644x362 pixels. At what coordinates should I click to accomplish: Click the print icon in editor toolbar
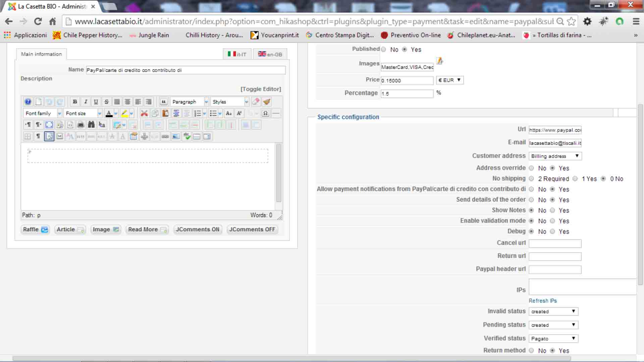pyautogui.click(x=80, y=125)
